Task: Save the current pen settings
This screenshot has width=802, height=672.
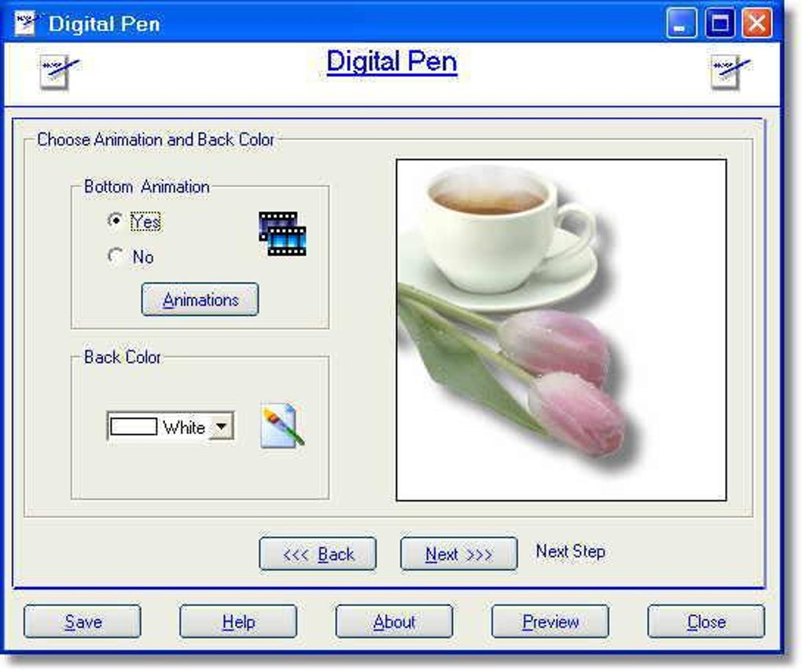Action: coord(82,622)
